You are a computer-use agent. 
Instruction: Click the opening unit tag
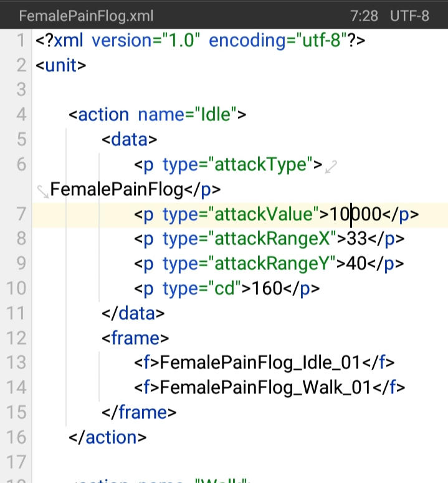tap(61, 65)
